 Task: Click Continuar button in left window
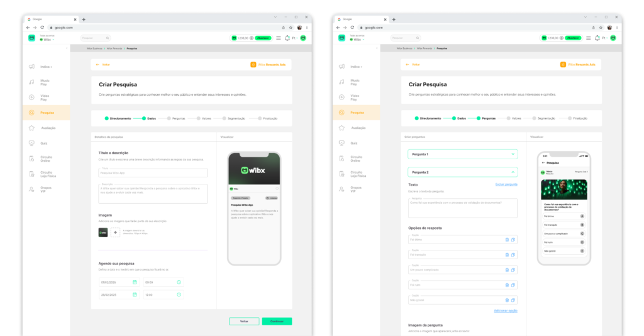(277, 321)
